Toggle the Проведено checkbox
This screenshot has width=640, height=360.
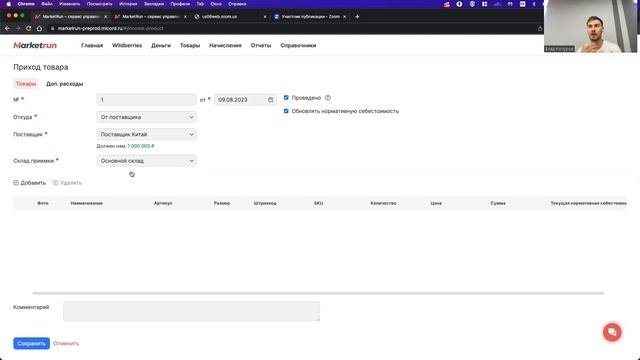point(286,98)
